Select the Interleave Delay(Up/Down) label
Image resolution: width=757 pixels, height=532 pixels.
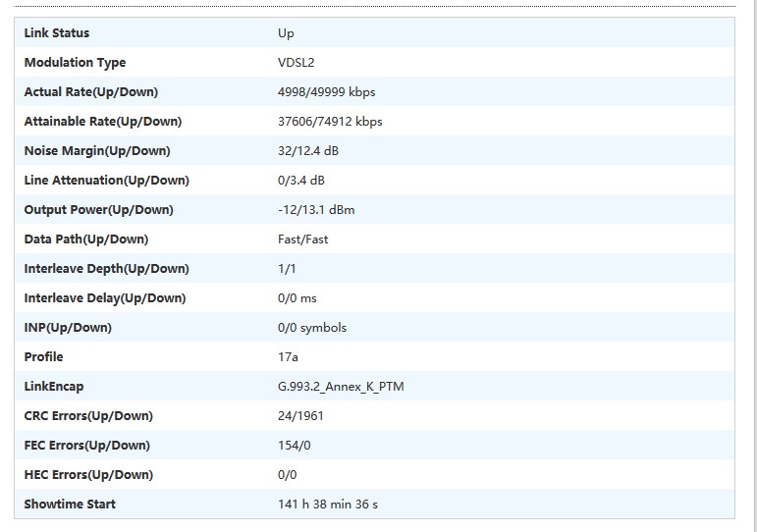point(105,297)
